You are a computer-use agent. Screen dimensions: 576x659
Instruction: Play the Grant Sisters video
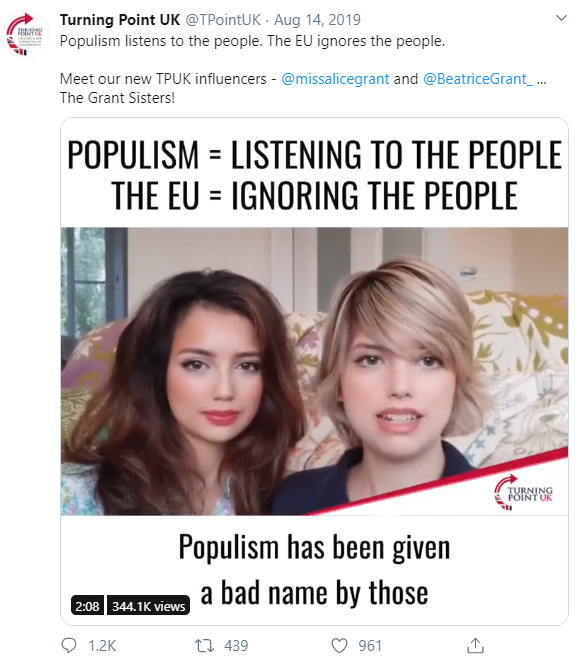point(314,371)
